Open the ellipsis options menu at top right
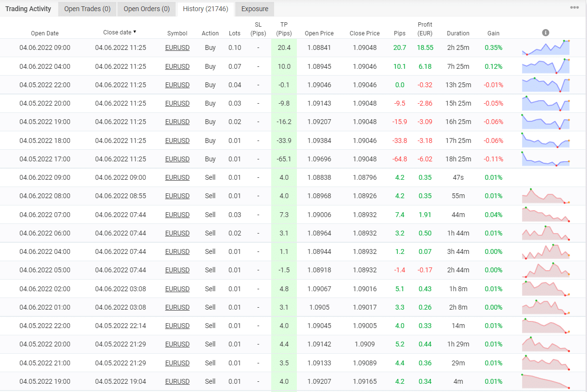The width and height of the screenshot is (587, 392). pyautogui.click(x=574, y=8)
